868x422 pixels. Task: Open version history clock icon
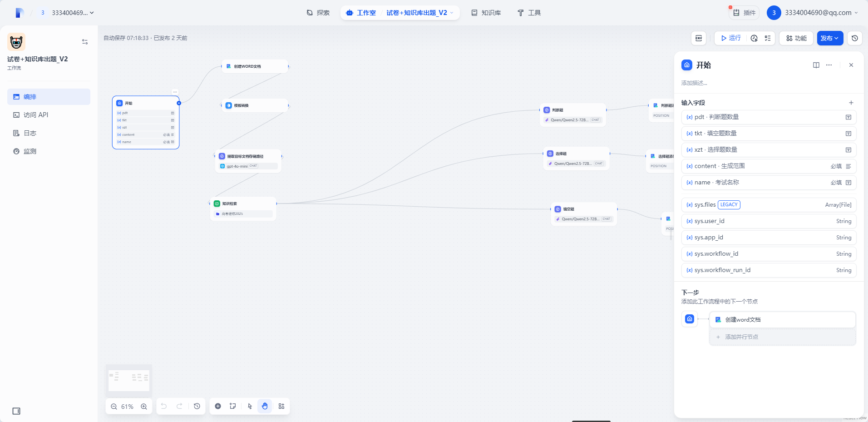(x=855, y=38)
